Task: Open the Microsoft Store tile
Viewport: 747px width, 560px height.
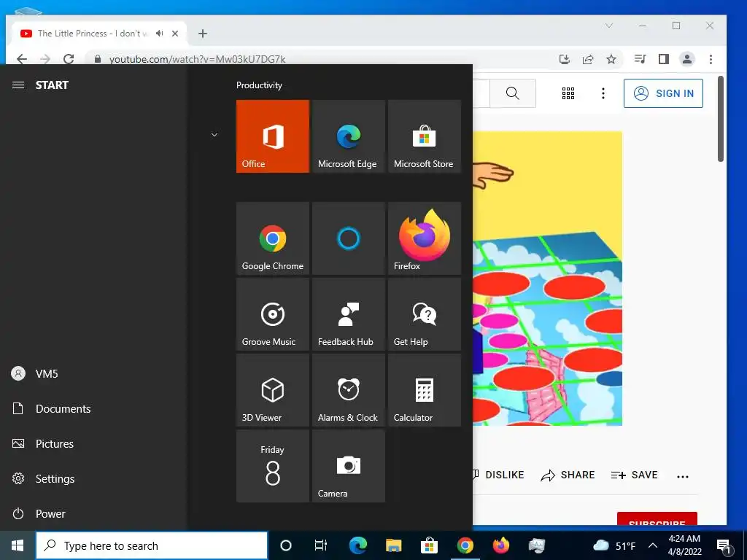Action: coord(425,136)
